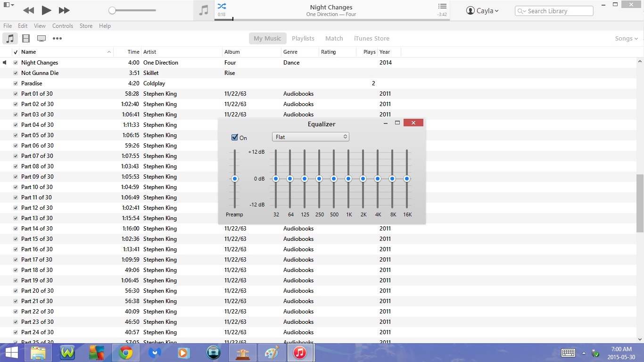Switch to the iTunes Store tab

pos(372,39)
